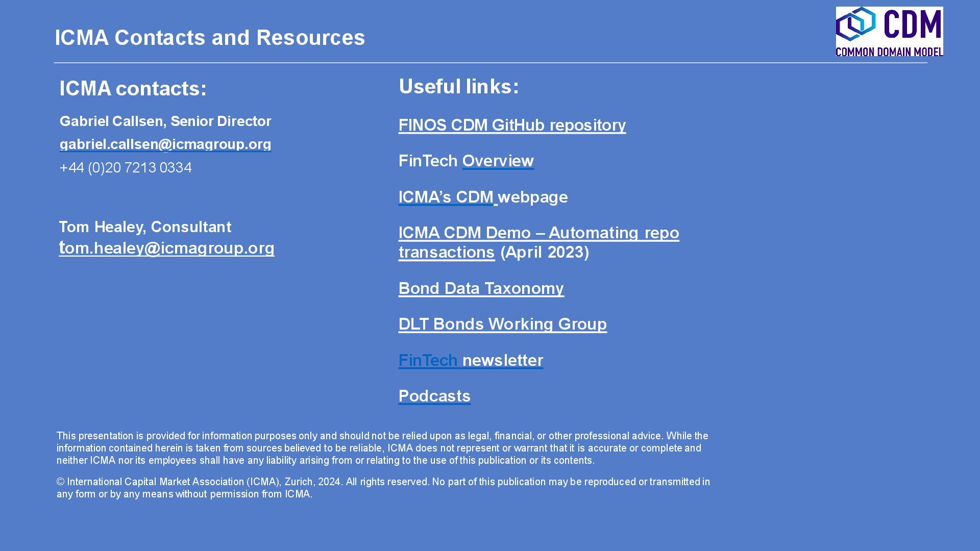Follow the FinTech Overview link

[x=498, y=161]
